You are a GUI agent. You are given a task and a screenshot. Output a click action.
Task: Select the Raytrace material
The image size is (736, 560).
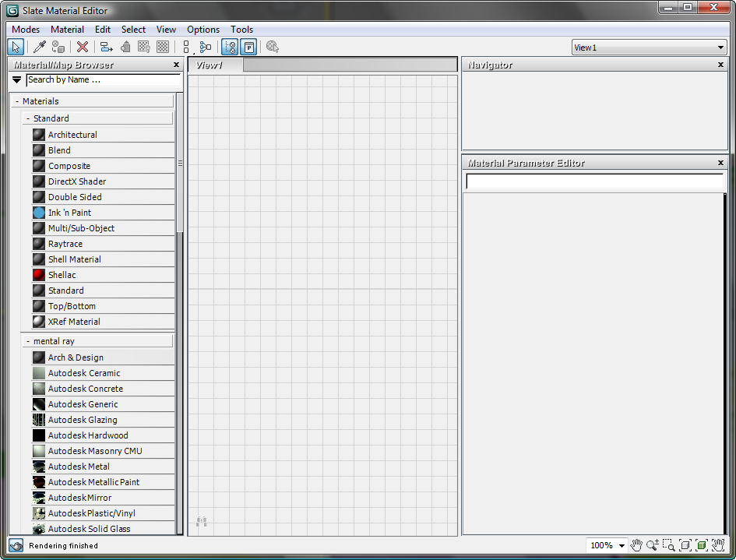pyautogui.click(x=103, y=244)
